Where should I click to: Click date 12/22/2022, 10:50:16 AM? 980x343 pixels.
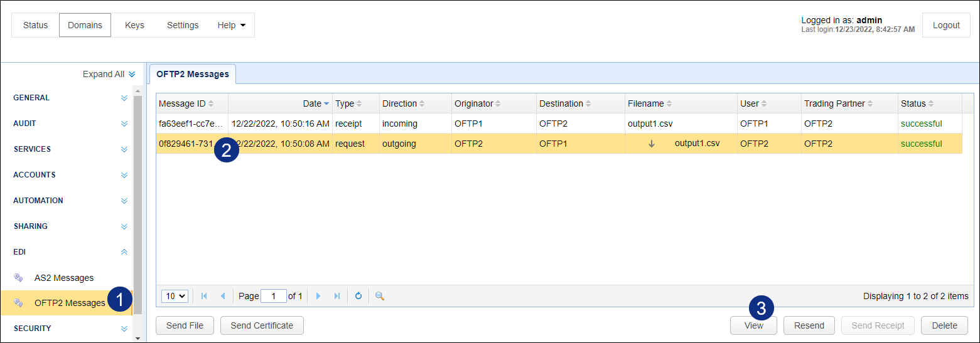[x=281, y=124]
